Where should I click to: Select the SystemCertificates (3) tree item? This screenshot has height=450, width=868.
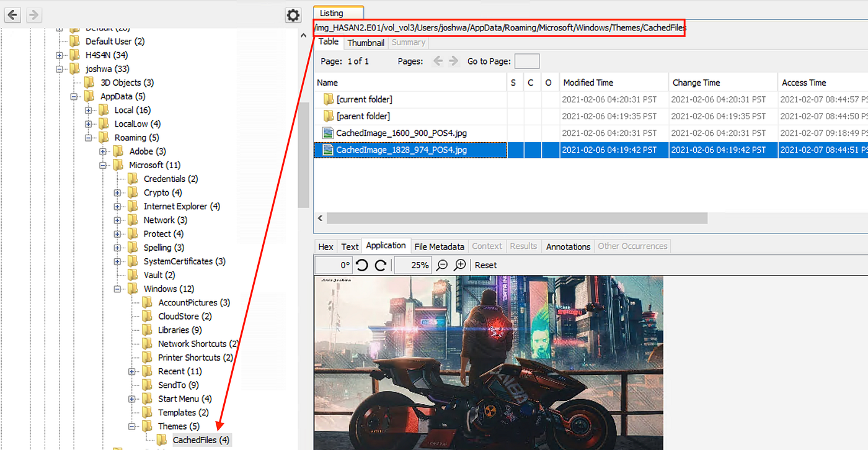(184, 261)
